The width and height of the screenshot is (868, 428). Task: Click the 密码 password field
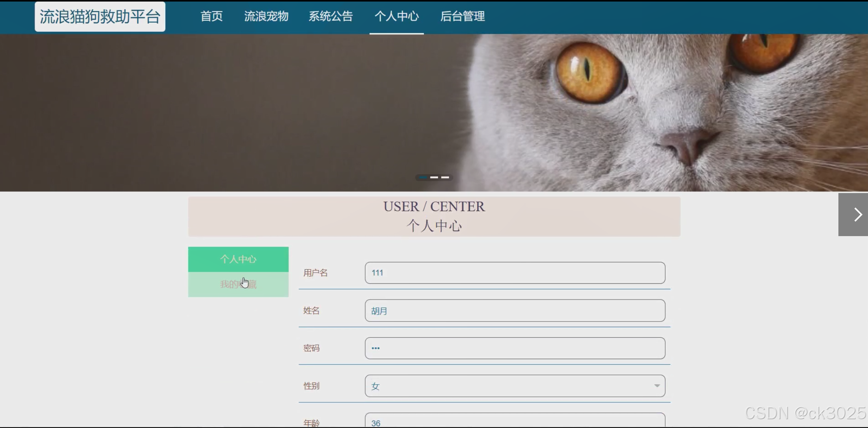(x=515, y=348)
